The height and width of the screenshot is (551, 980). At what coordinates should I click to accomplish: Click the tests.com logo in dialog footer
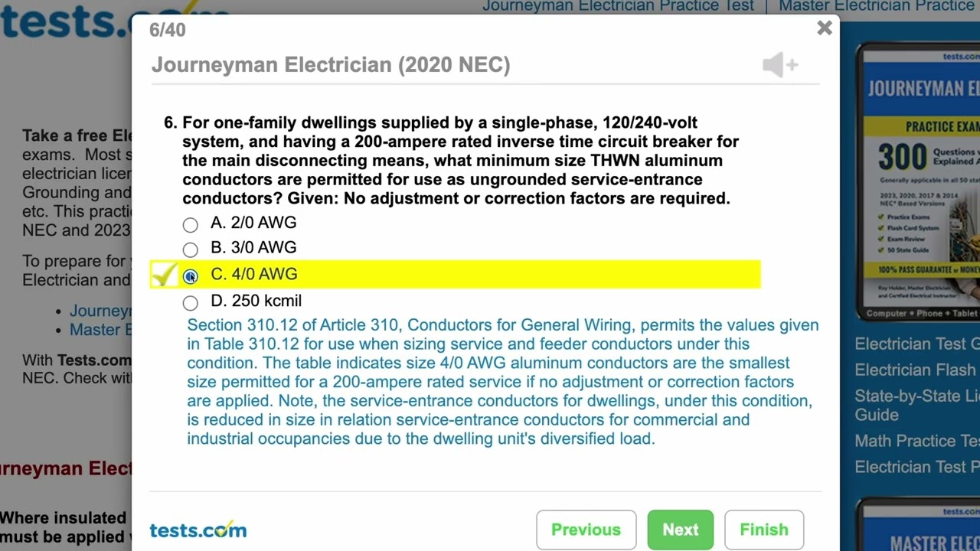click(198, 530)
